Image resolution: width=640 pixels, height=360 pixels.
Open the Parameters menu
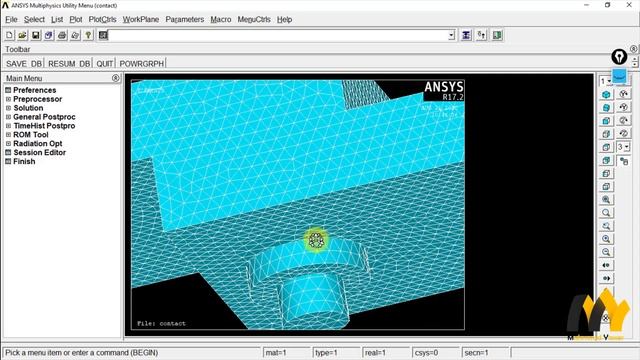(x=184, y=20)
